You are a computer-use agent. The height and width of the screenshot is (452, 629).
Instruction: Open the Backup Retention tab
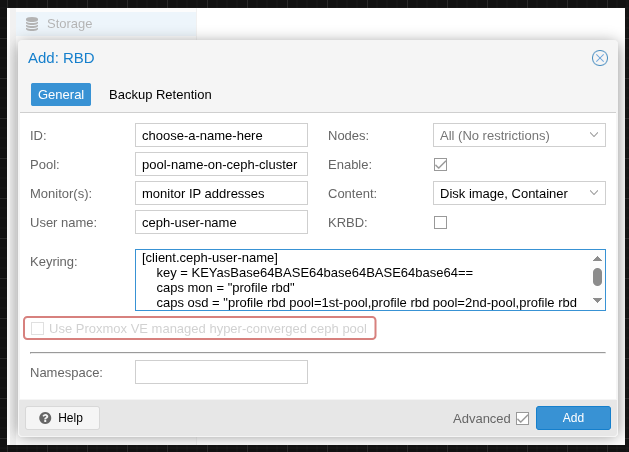pos(160,95)
